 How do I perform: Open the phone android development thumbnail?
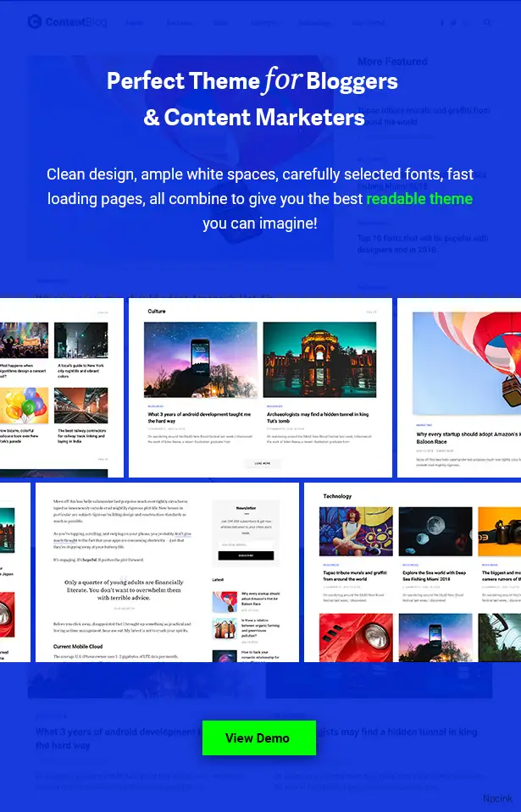201,360
